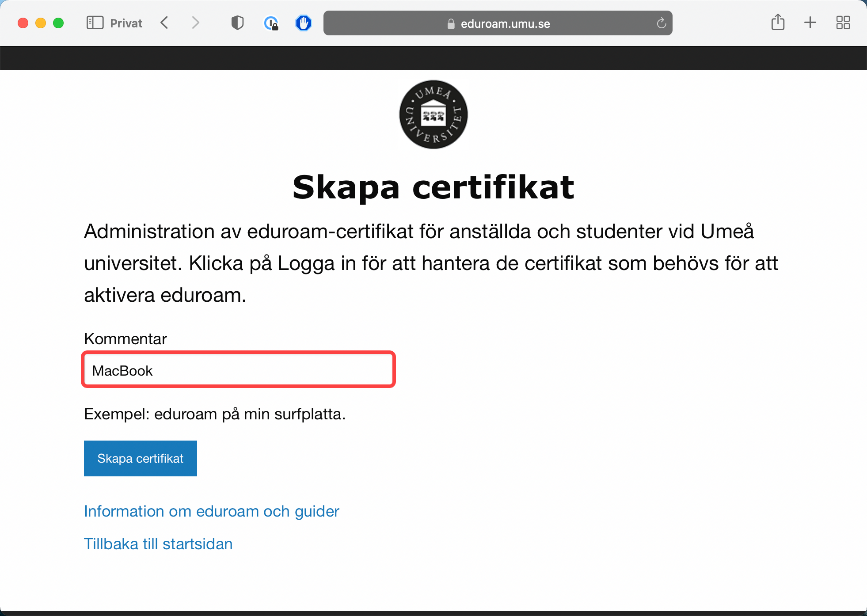Open the blue hand blocker extension
Screen dimensions: 867x616
click(304, 23)
